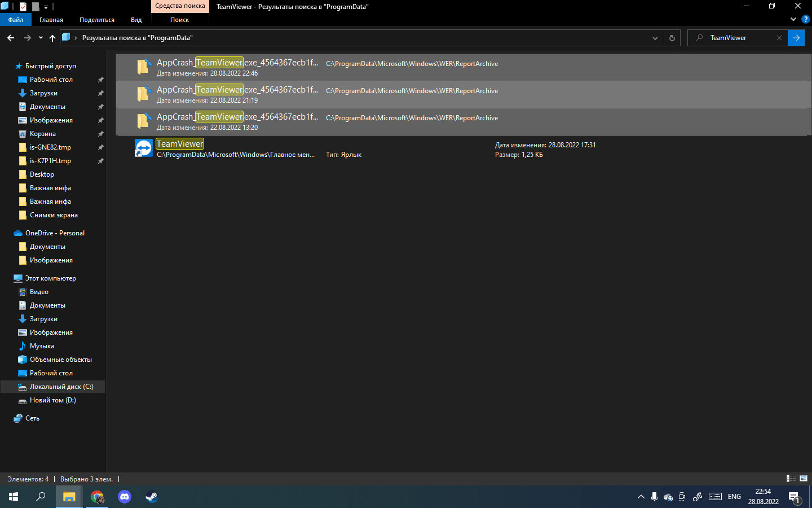Switch to large thumbnails view in status bar
Viewport: 812px width, 508px height.
[804, 479]
